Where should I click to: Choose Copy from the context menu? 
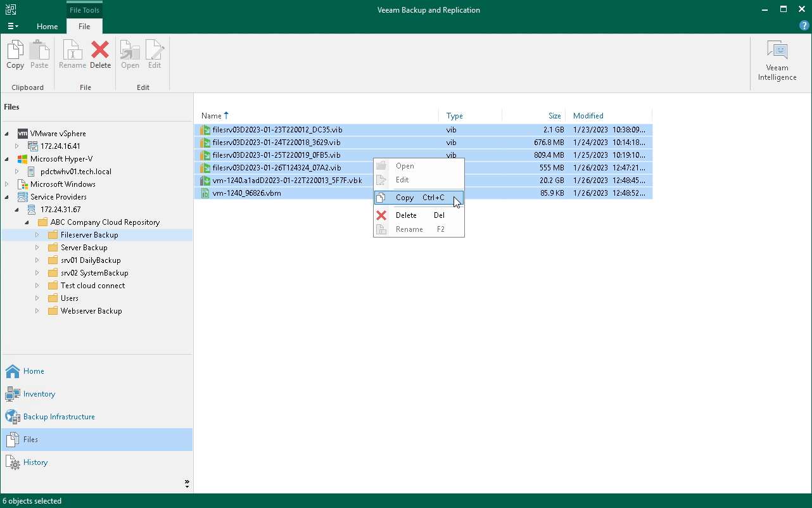(x=405, y=197)
